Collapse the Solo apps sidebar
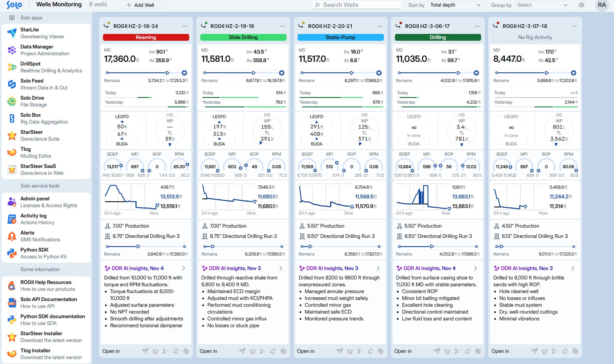Image resolution: width=614 pixels, height=364 pixels. pyautogui.click(x=12, y=18)
